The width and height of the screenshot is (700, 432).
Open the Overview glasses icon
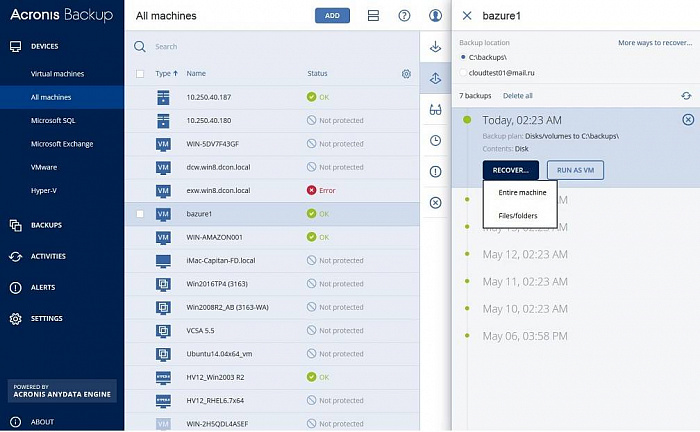tap(435, 110)
